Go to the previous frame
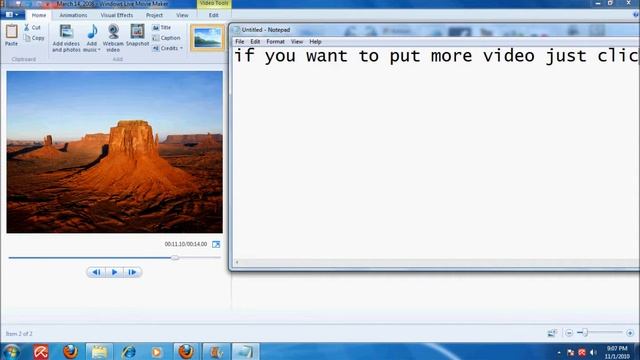Viewport: 640px width, 360px height. click(x=96, y=272)
